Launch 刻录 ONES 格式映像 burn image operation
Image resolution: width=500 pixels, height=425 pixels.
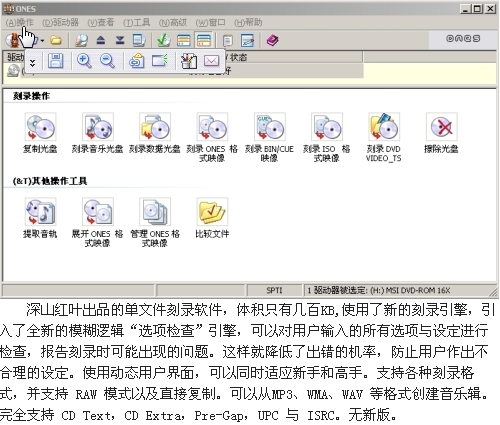coord(212,137)
